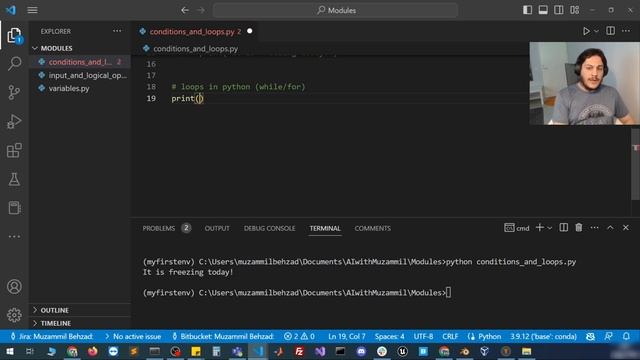The height and width of the screenshot is (360, 640).
Task: Select the TERMINAL panel tab
Action: (x=325, y=229)
